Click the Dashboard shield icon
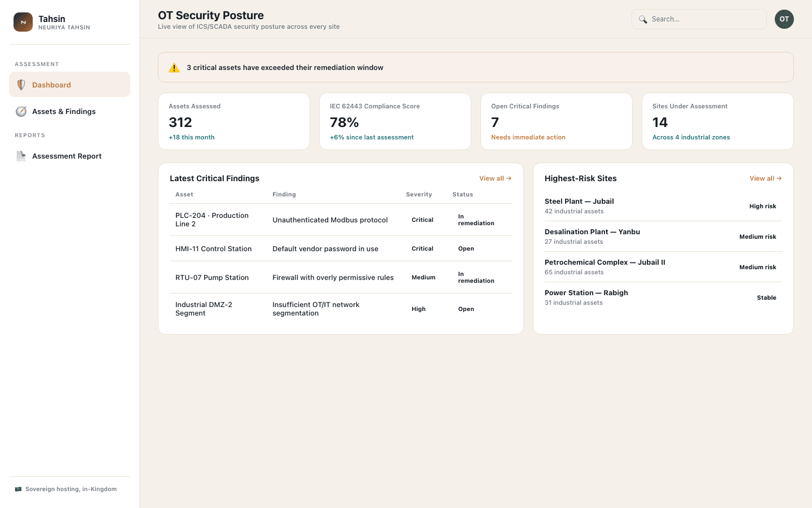Screen dimensions: 812x508 21,85
